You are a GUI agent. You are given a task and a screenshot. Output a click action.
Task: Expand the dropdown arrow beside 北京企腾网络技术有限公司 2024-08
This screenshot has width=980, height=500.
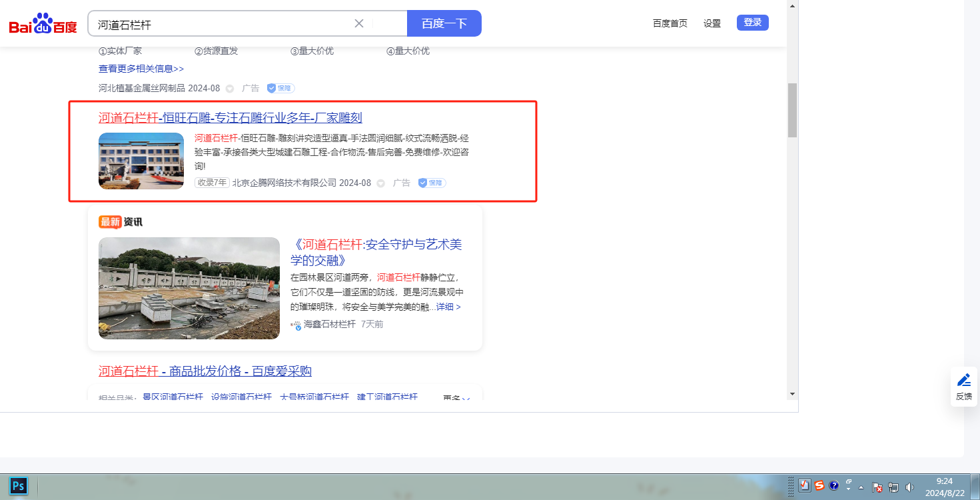pos(381,183)
